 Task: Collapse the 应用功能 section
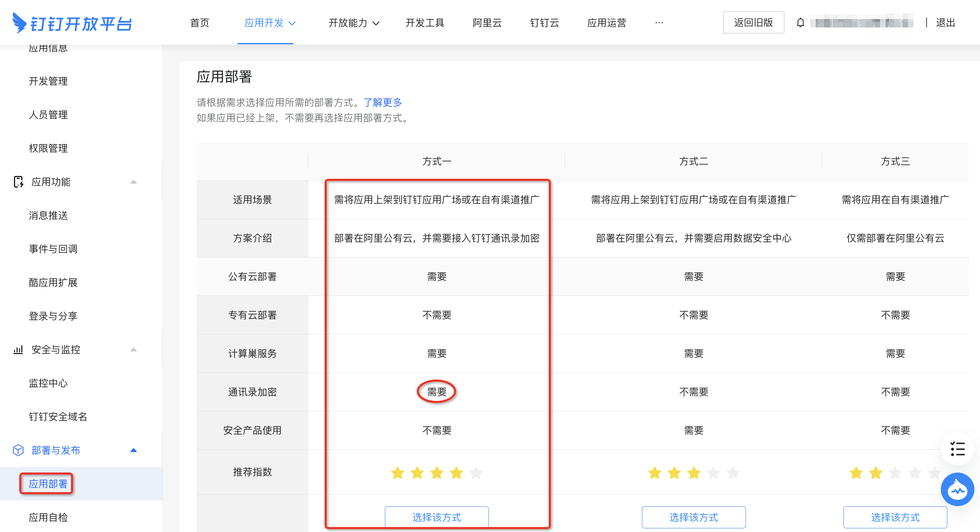(134, 182)
